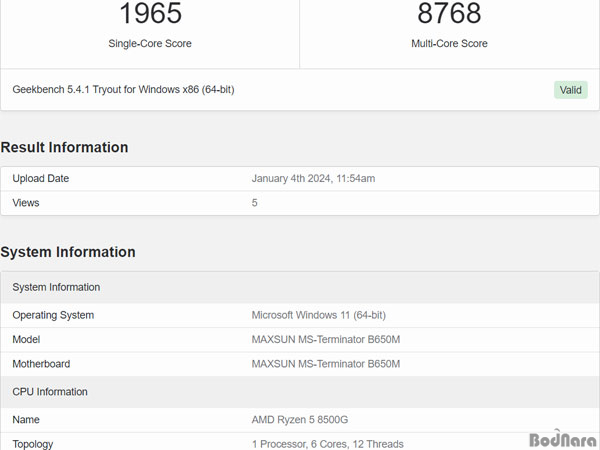This screenshot has width=600, height=450.
Task: Click the Operating System row label
Action: [53, 315]
